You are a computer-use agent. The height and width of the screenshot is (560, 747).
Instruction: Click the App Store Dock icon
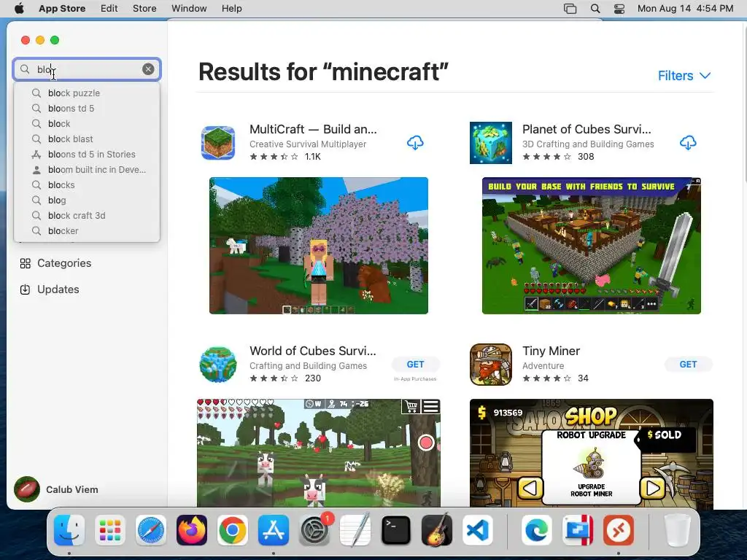pos(274,530)
